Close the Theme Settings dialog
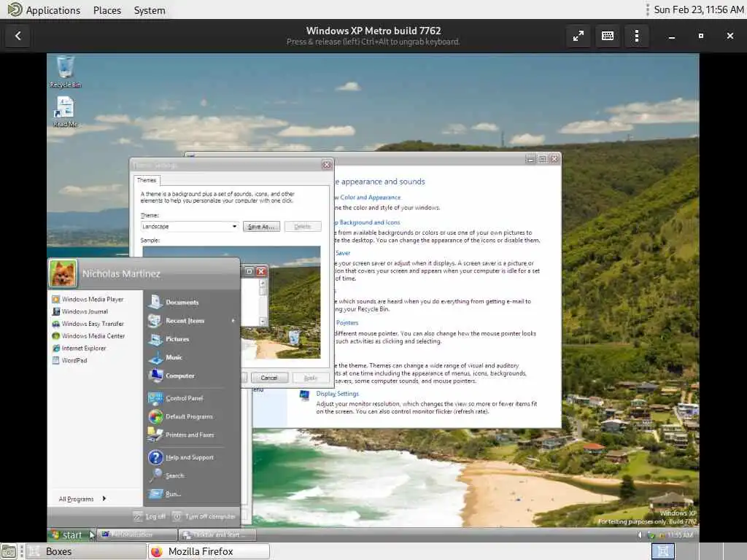The image size is (747, 560). [x=326, y=165]
